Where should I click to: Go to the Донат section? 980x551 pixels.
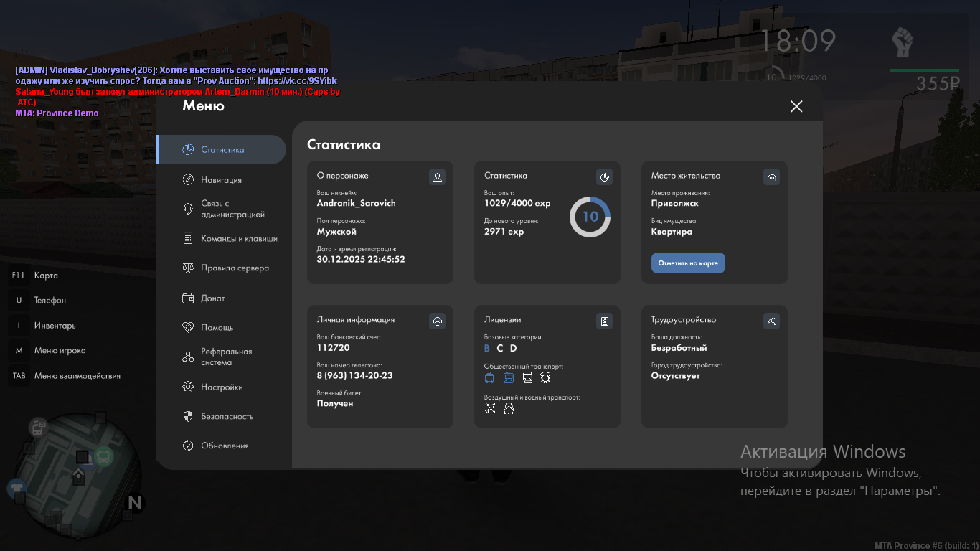[213, 298]
